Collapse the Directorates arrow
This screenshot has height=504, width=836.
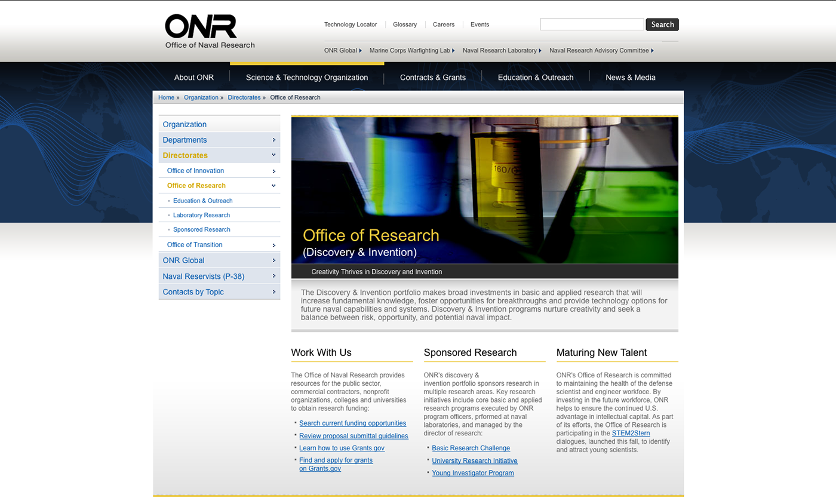coord(273,155)
